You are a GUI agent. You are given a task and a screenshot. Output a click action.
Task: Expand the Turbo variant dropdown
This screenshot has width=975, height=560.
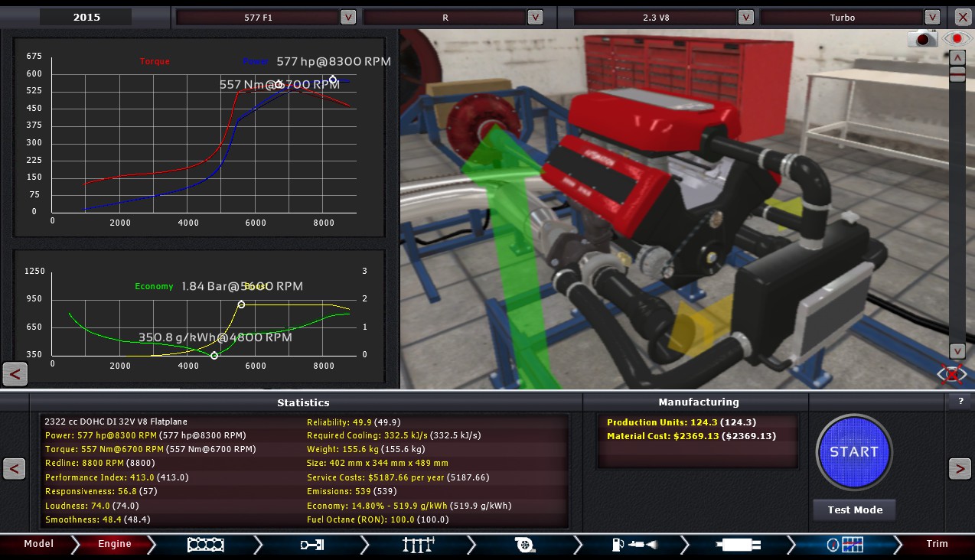tap(932, 17)
